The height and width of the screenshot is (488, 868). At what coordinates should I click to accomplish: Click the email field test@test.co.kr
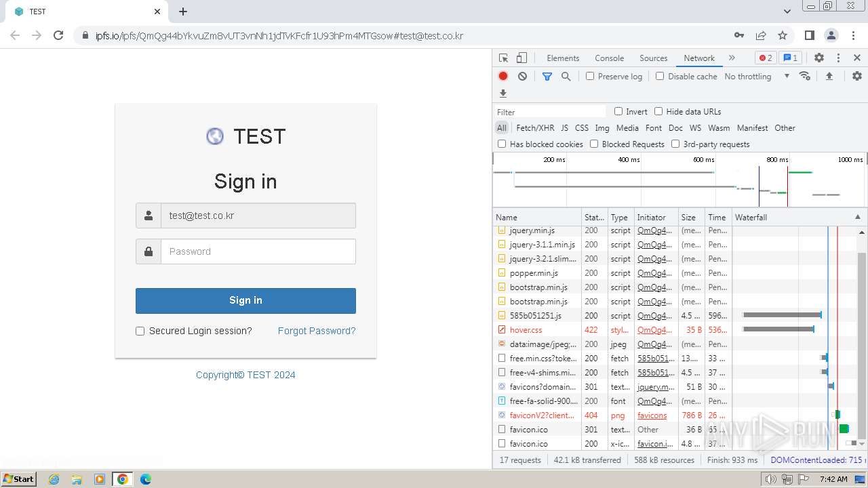point(258,216)
